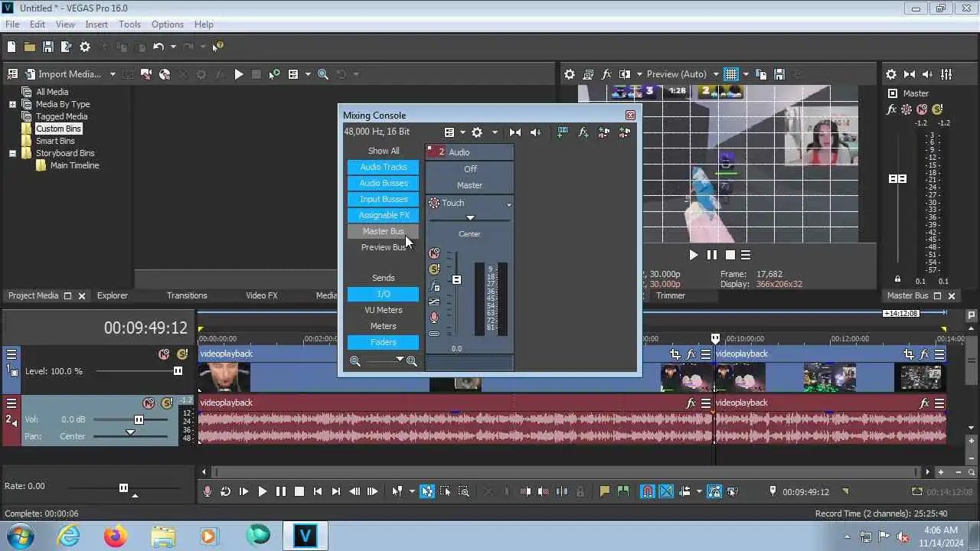Open Touch automation mode dropdown
Image resolution: width=980 pixels, height=551 pixels.
(x=508, y=204)
